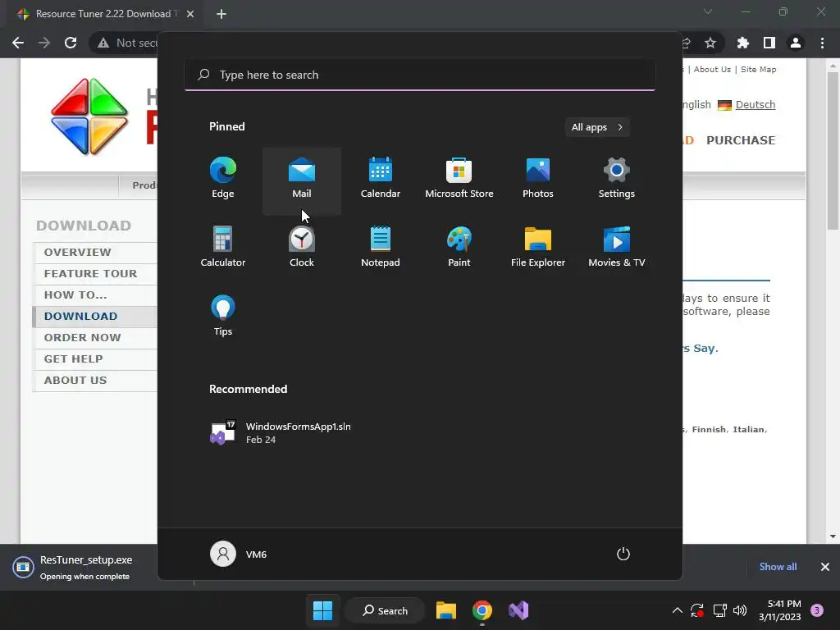Open the Site Map link

click(758, 69)
